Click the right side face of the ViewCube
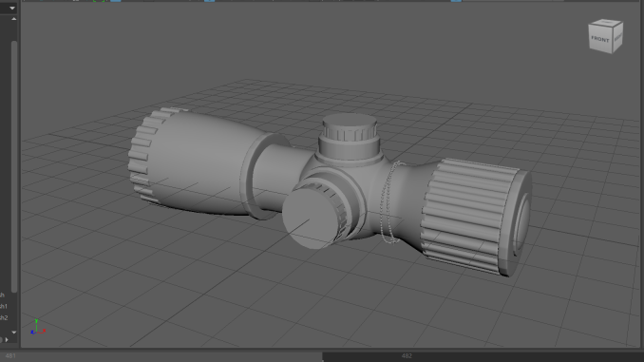644x362 pixels. (617, 38)
